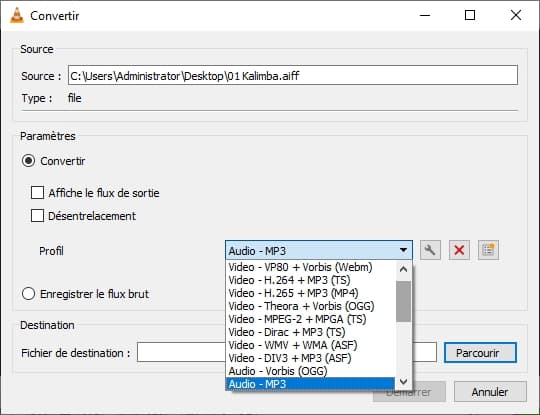This screenshot has width=540, height=415.
Task: Click the Annuler button
Action: (490, 392)
